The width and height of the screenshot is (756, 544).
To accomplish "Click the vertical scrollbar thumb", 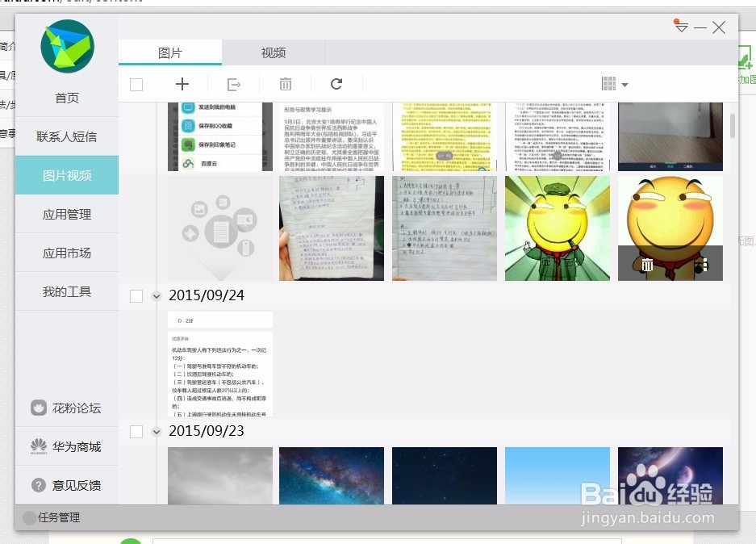I will coord(733,126).
